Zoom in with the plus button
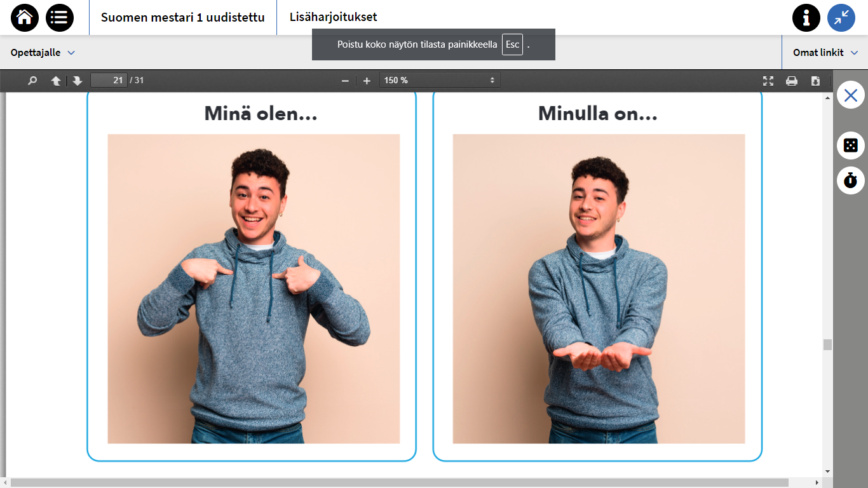 coord(367,81)
